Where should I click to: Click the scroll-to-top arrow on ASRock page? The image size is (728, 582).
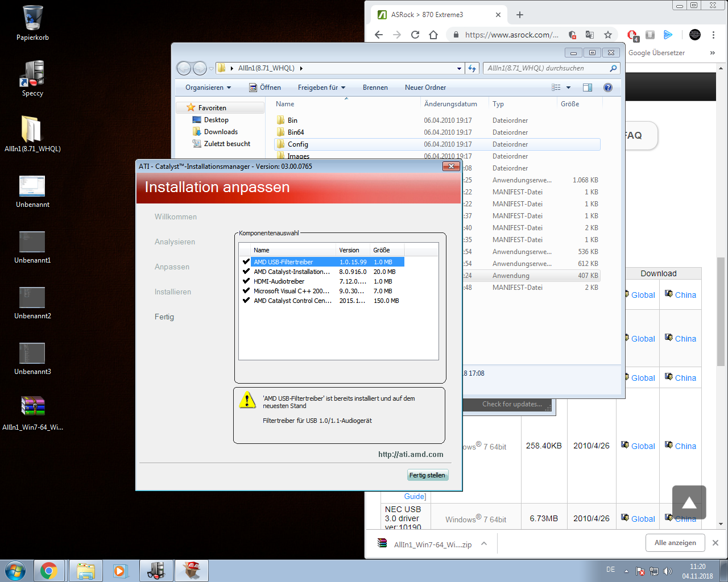click(689, 502)
